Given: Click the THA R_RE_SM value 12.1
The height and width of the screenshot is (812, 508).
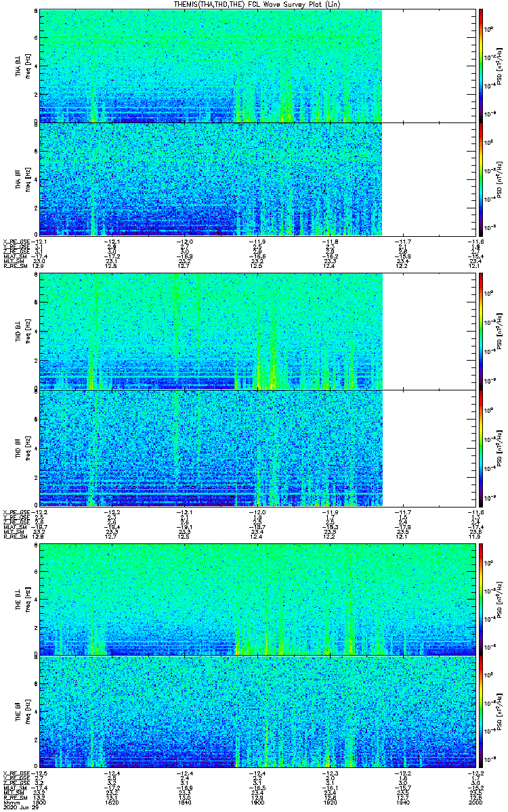Looking at the screenshot, I should (477, 267).
